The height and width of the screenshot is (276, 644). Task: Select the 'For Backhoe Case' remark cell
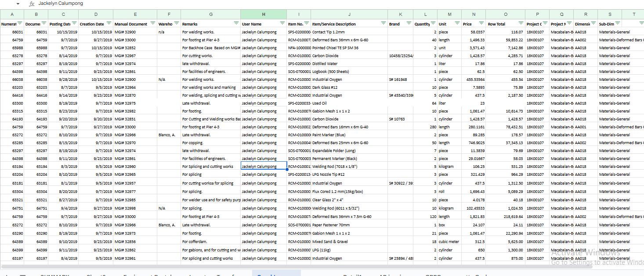click(211, 48)
